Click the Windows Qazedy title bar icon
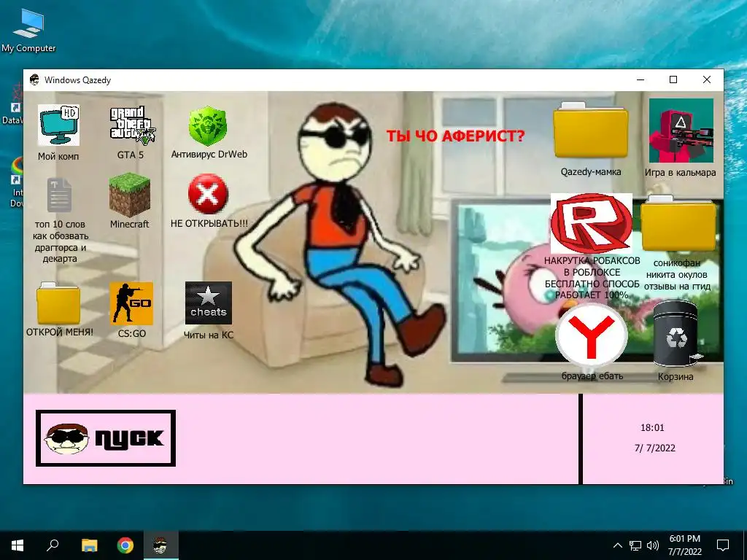Screen dimensions: 747x560 34,79
